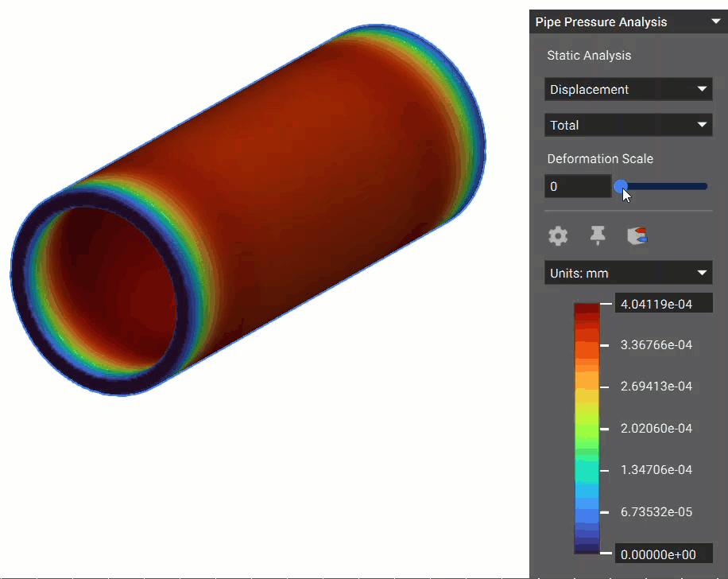Click the colored deformed-shape display icon
The width and height of the screenshot is (728, 579).
click(x=637, y=235)
